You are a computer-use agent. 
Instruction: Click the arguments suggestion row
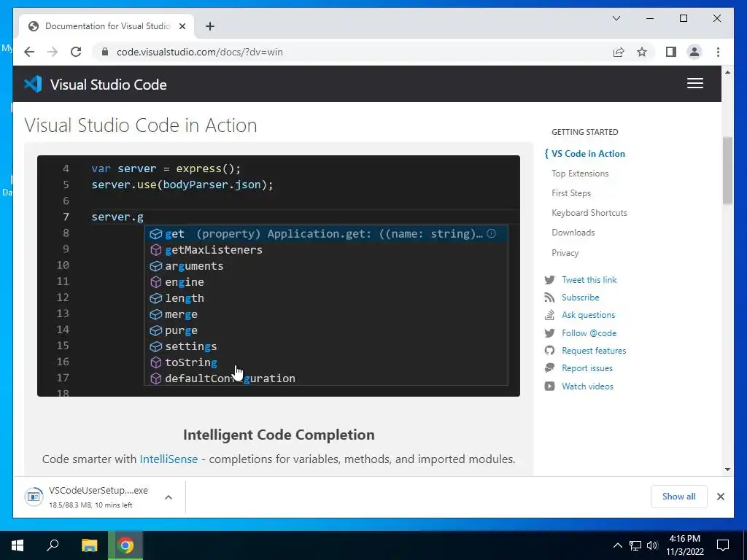coord(326,266)
